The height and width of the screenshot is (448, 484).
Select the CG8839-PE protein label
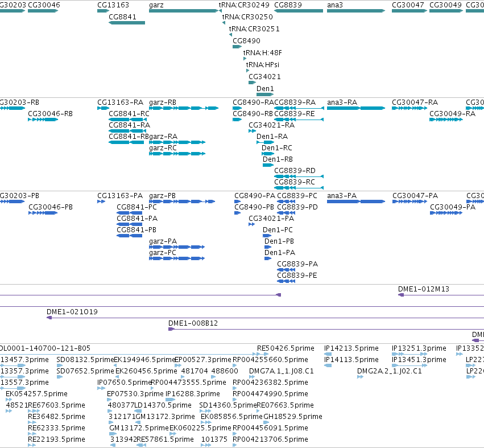(x=297, y=276)
